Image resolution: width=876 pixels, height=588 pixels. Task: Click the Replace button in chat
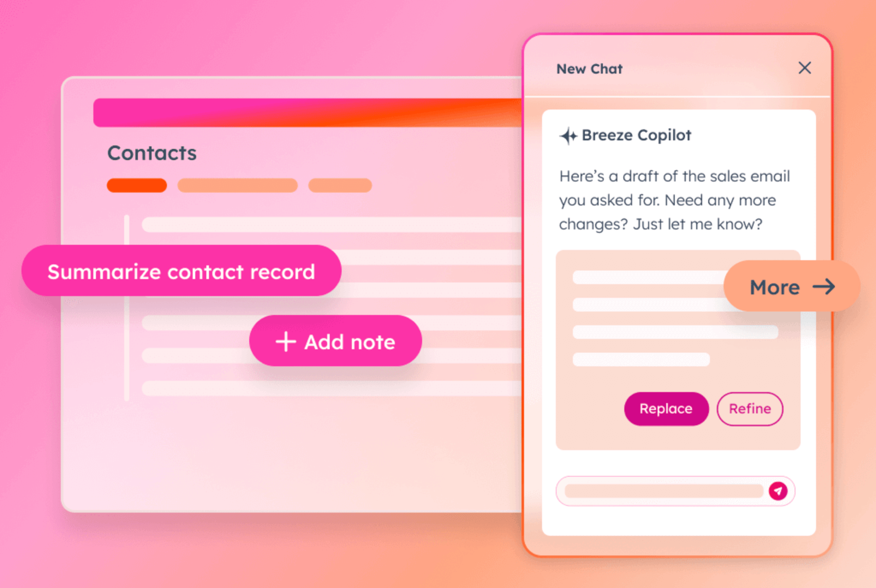pyautogui.click(x=665, y=408)
